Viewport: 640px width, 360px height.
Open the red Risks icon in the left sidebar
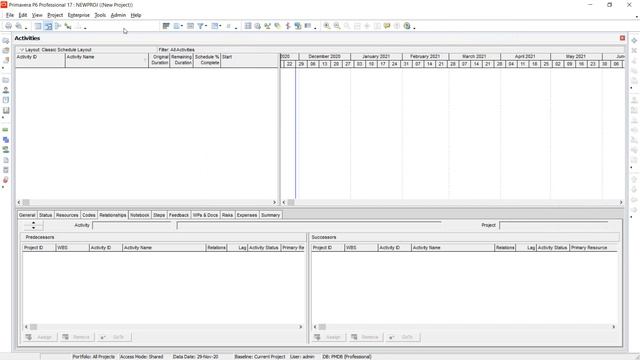tap(6, 180)
